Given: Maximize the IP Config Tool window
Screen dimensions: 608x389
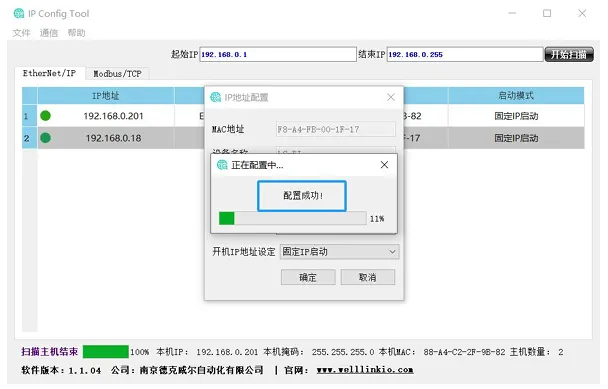Looking at the screenshot, I should point(547,14).
